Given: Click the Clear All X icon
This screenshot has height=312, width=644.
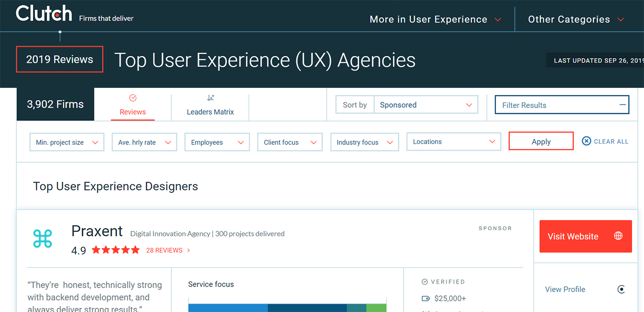Looking at the screenshot, I should (586, 141).
